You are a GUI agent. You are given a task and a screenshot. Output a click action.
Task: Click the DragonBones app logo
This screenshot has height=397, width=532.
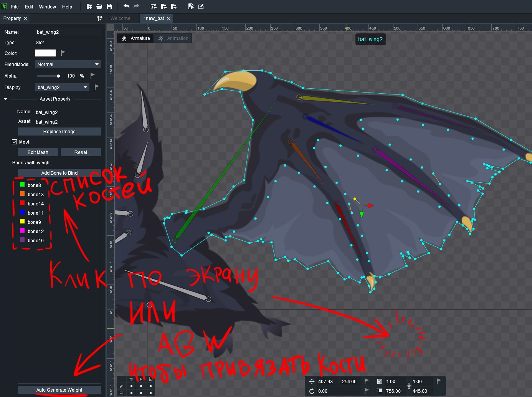[4, 7]
